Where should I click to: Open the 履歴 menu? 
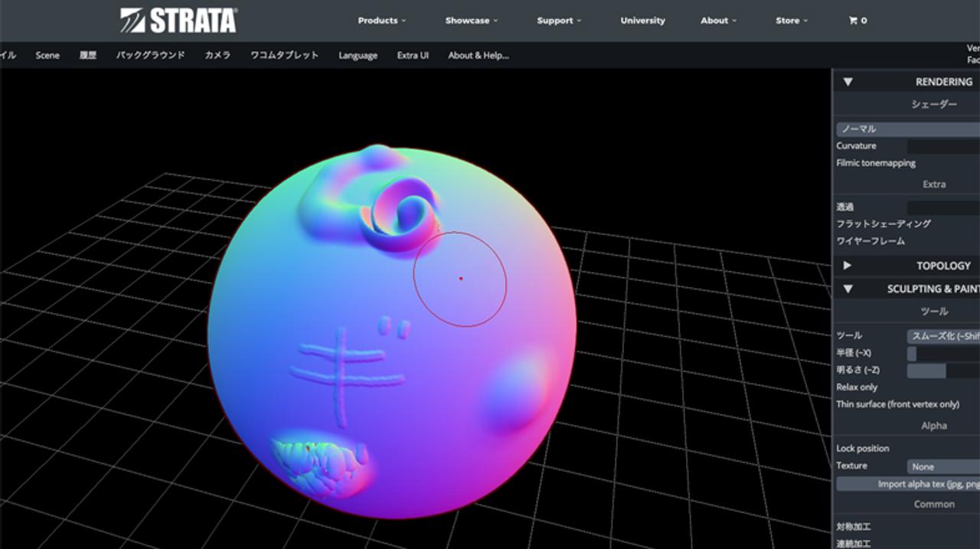pos(88,55)
